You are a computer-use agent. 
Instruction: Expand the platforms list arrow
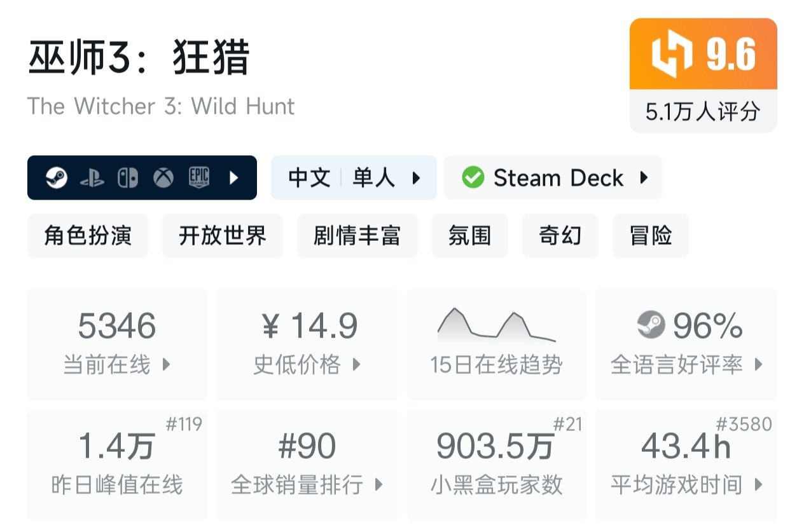[x=233, y=178]
